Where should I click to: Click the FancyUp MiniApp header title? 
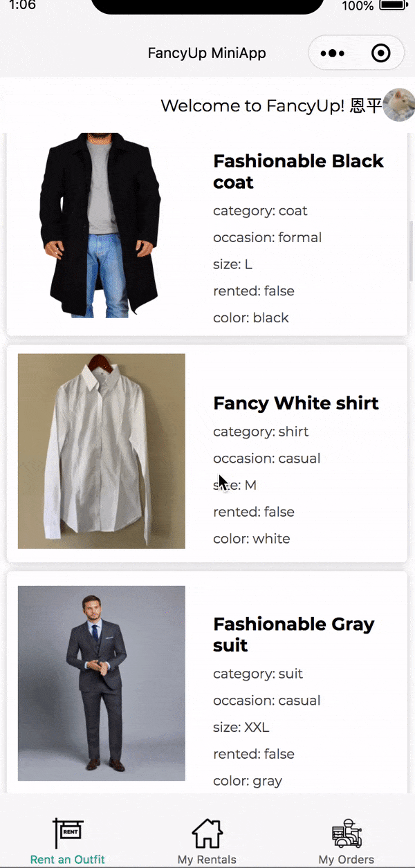[207, 53]
